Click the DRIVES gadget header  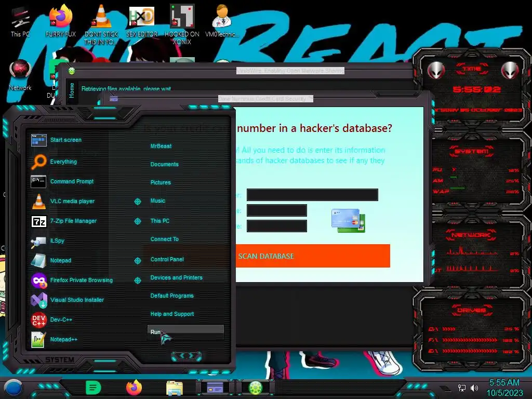(472, 310)
